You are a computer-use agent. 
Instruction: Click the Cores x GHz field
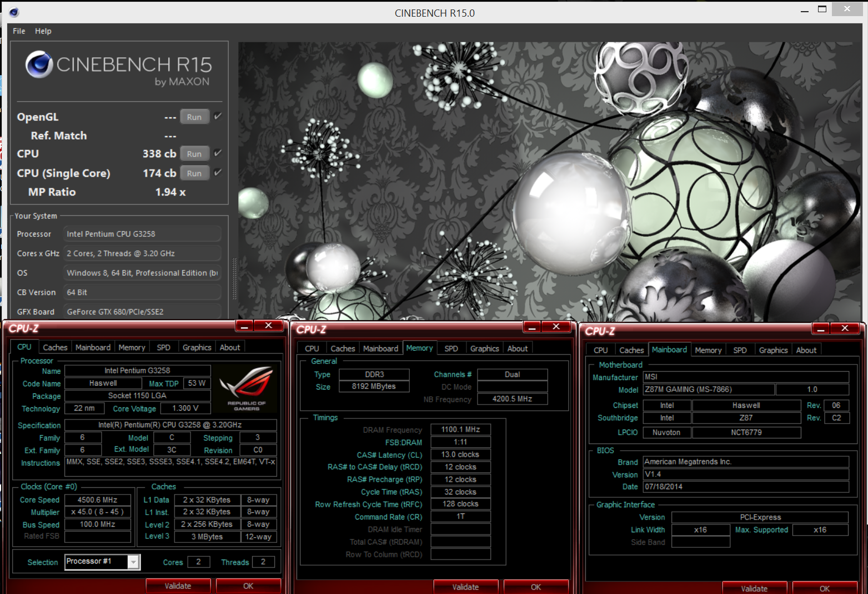(x=143, y=253)
